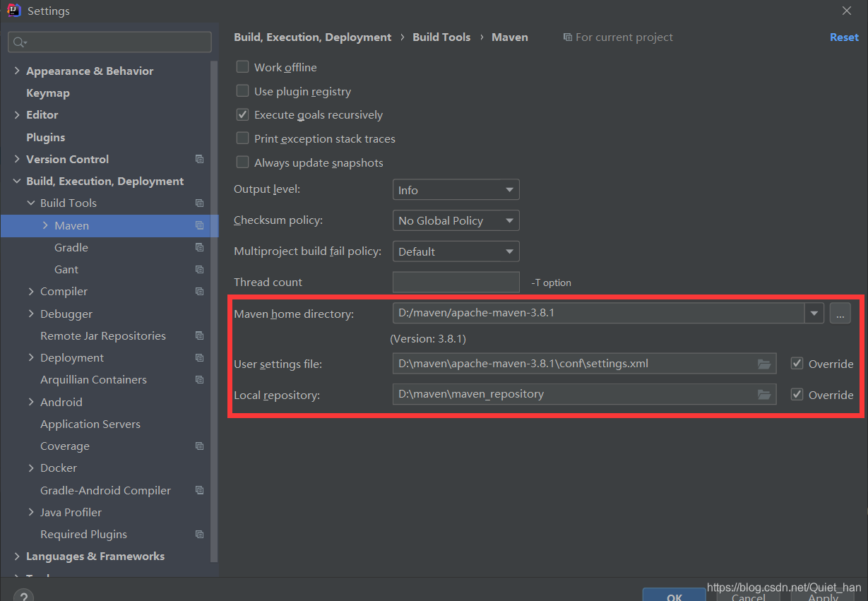Open Coverage settings page

[x=65, y=446]
